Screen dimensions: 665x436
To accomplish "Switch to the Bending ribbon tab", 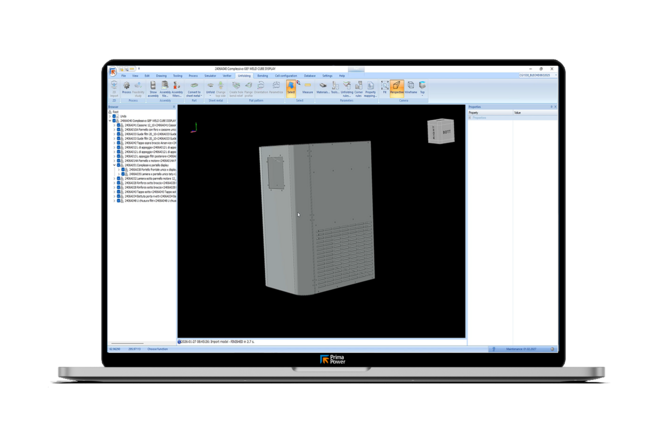I will click(263, 76).
